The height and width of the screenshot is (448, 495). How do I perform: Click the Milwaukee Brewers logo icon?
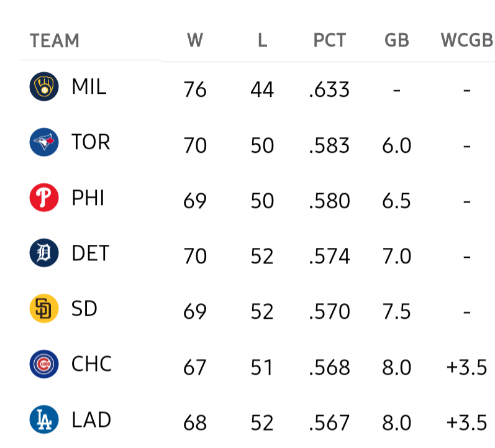pos(44,87)
